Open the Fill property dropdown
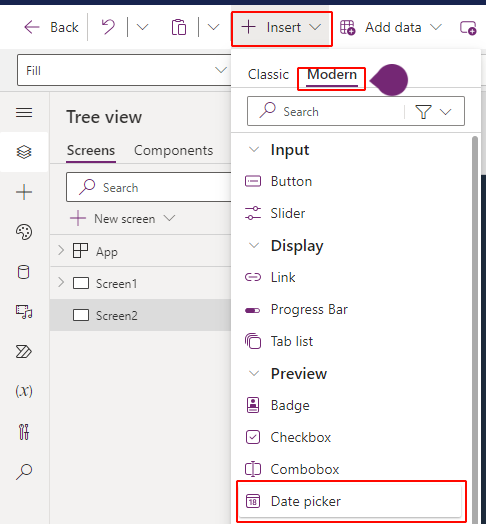 pos(122,70)
